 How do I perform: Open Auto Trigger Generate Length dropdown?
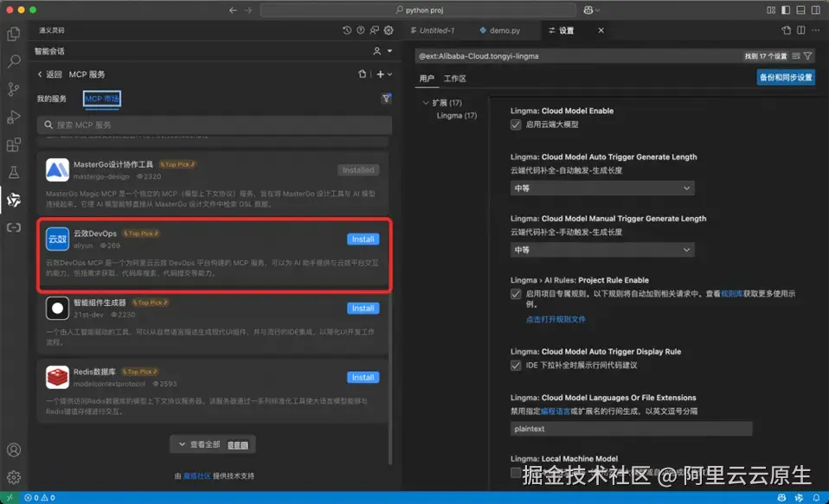tap(602, 188)
